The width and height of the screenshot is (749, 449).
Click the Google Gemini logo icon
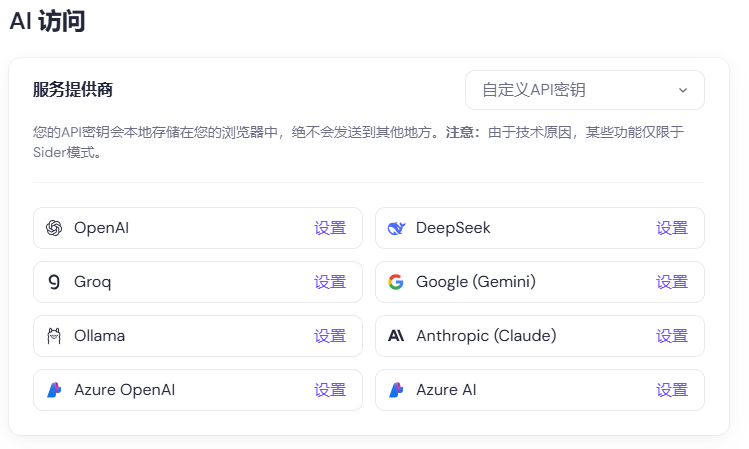click(396, 282)
